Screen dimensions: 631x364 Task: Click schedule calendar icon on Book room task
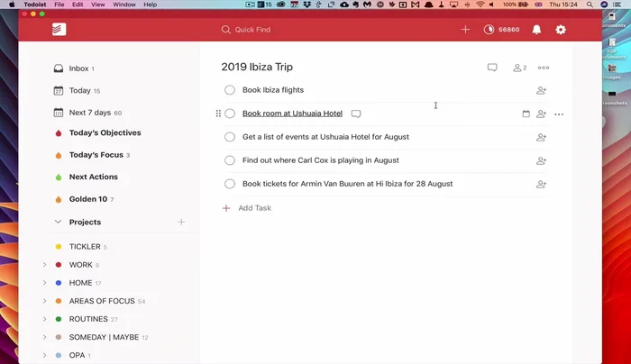(526, 114)
